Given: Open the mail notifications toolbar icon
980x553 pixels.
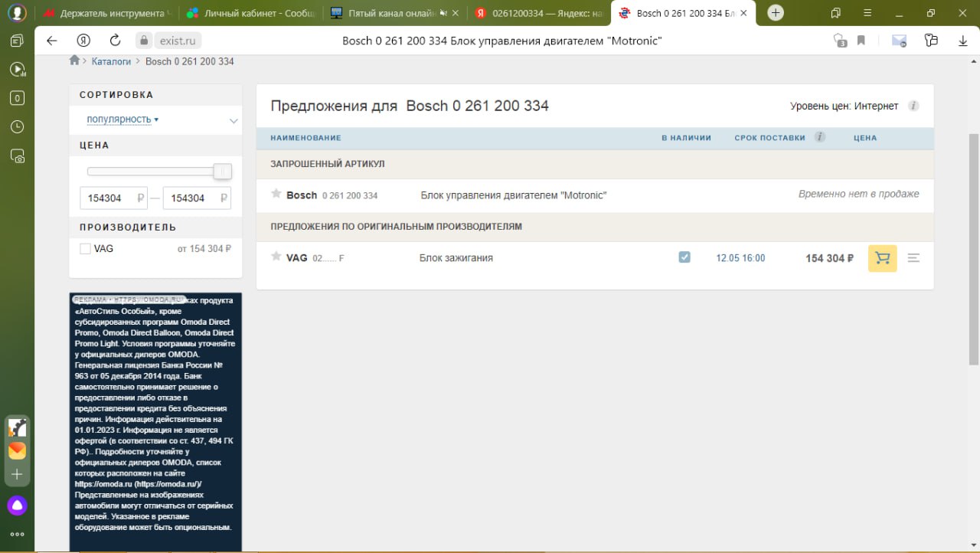Looking at the screenshot, I should click(899, 41).
